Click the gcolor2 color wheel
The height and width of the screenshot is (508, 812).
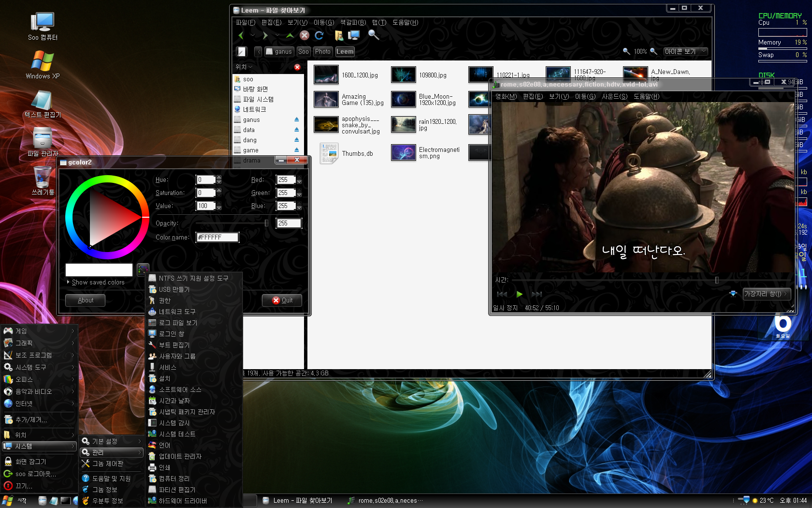(107, 217)
